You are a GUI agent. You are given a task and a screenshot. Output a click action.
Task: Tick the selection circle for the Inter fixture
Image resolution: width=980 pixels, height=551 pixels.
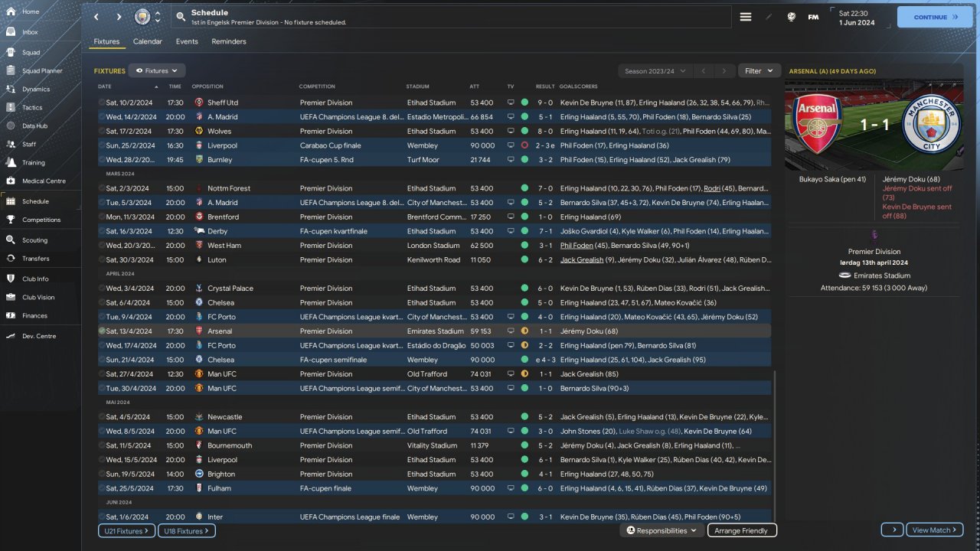click(x=102, y=517)
